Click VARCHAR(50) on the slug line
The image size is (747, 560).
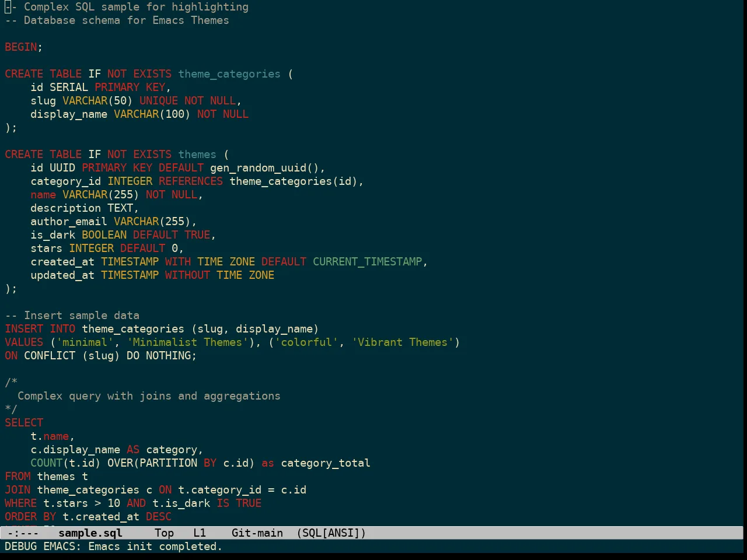tap(97, 100)
